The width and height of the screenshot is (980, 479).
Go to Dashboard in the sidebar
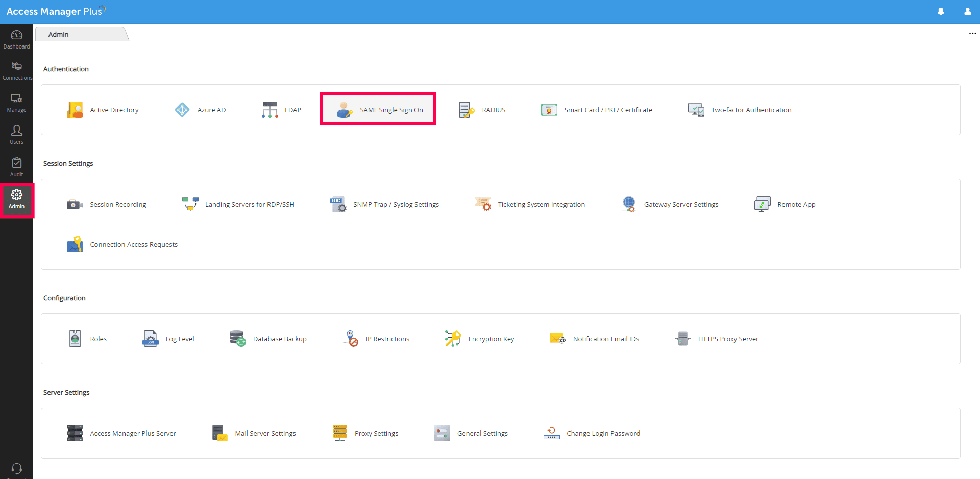[16, 40]
